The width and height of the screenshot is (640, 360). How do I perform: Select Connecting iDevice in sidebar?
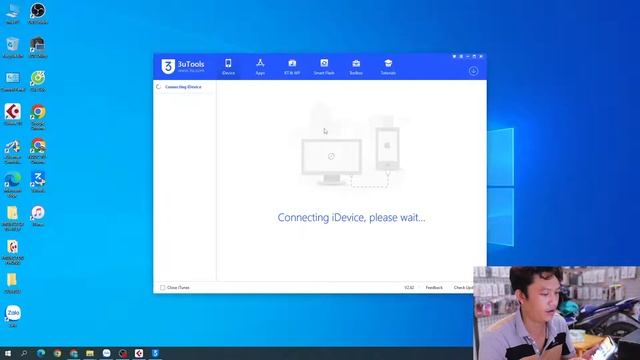[x=183, y=87]
